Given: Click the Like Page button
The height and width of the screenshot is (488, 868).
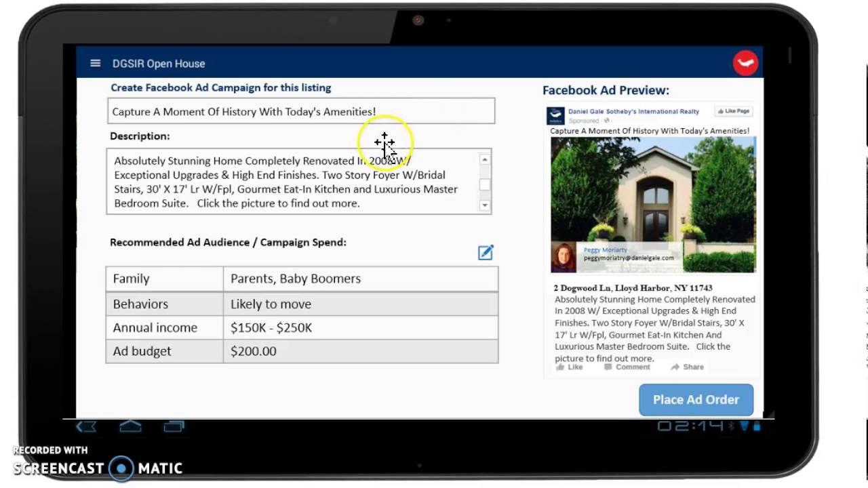Looking at the screenshot, I should point(734,111).
